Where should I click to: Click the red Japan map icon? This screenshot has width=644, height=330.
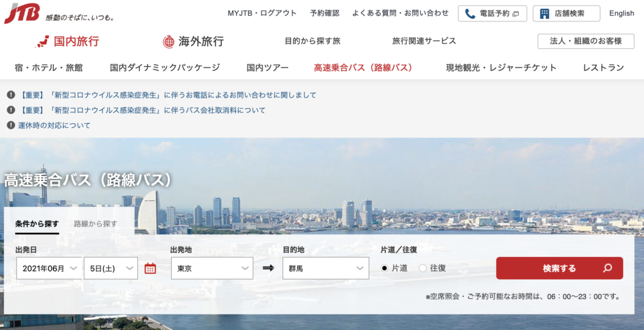click(x=42, y=41)
